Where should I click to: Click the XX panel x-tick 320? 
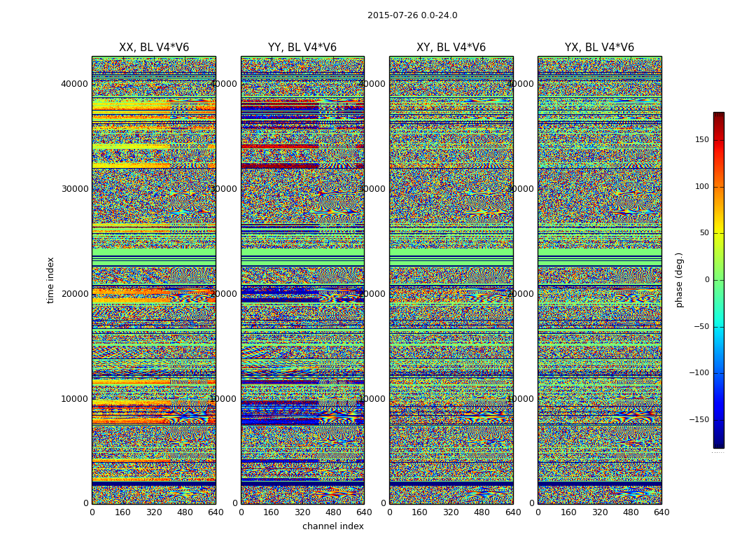point(154,512)
